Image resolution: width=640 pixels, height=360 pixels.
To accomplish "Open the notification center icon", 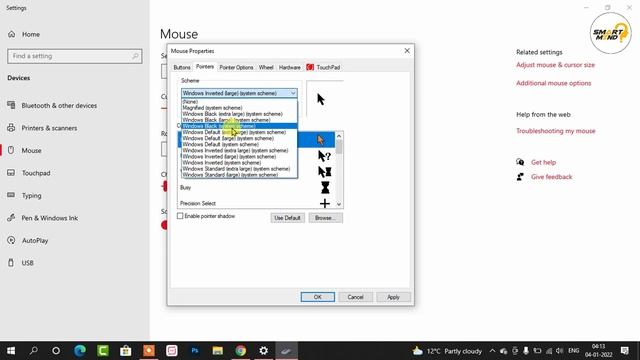I will 624,351.
